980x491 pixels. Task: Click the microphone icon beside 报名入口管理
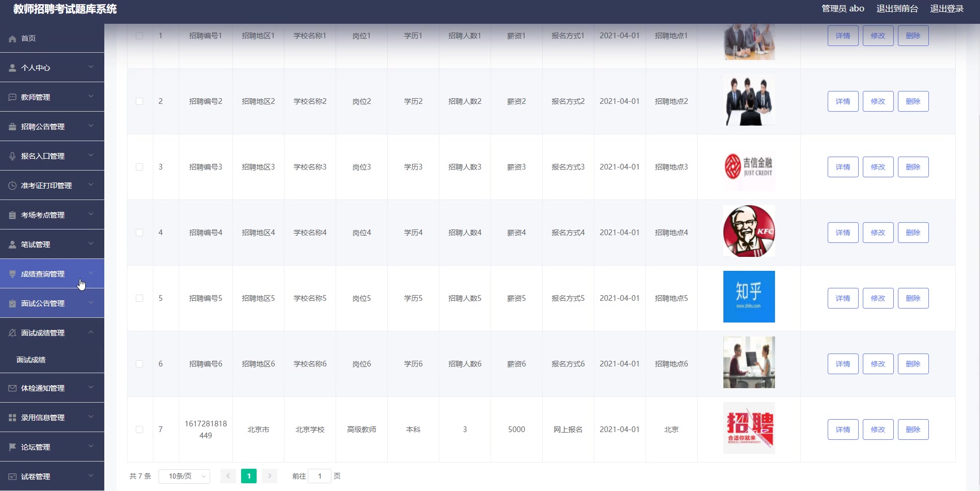[x=11, y=156]
